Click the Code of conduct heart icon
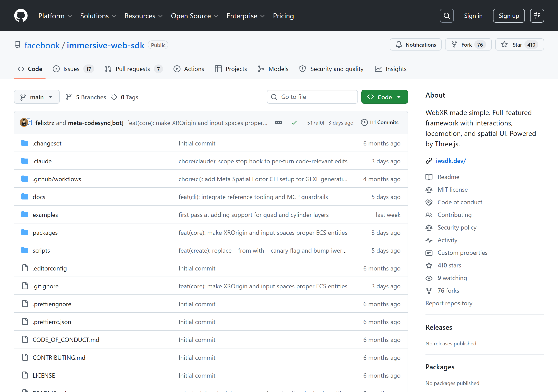 [429, 202]
